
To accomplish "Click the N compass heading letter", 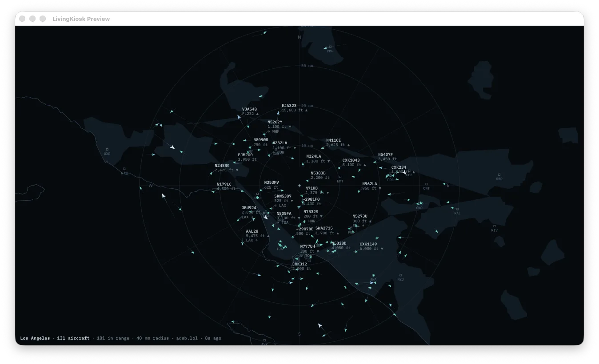I will [299, 37].
